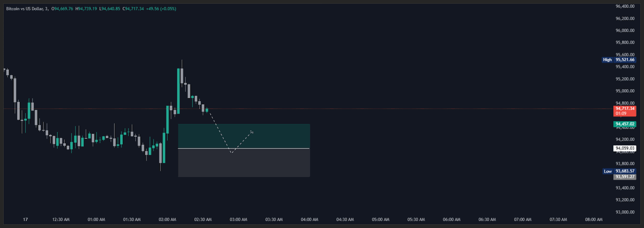Click the white entry price label 94,059.03
Image resolution: width=644 pixels, height=228 pixels.
tap(625, 148)
